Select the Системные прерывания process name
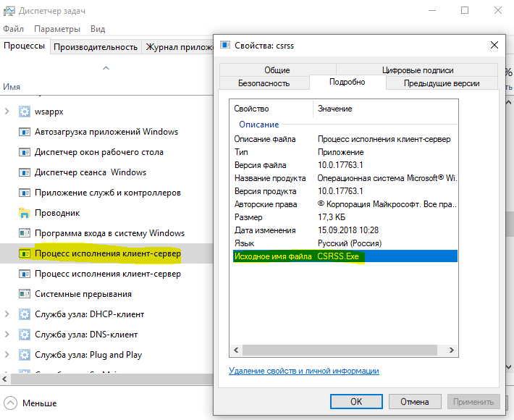 pyautogui.click(x=83, y=294)
